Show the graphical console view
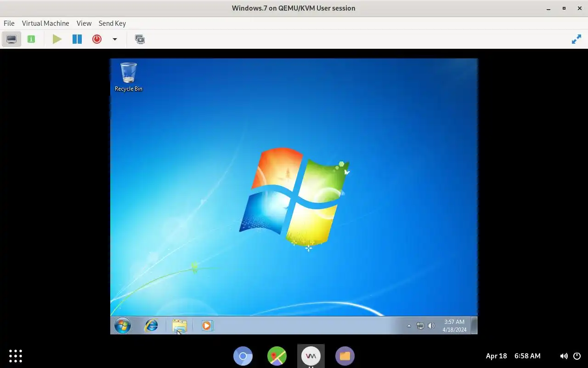Image resolution: width=588 pixels, height=368 pixels. [x=11, y=39]
